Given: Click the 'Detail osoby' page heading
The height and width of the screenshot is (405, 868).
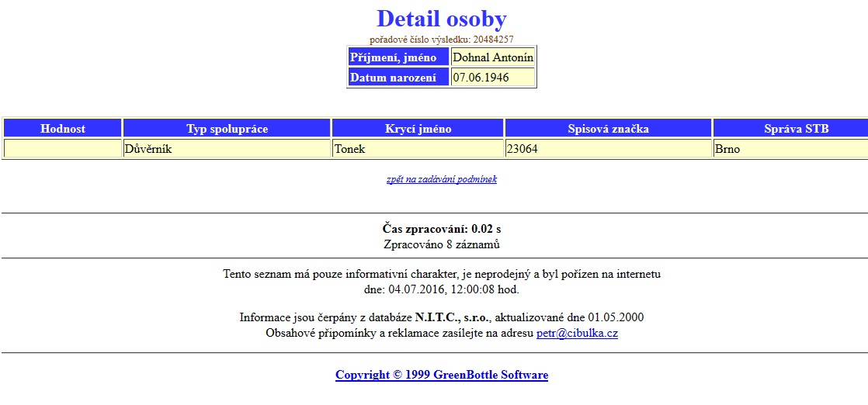Looking at the screenshot, I should click(x=441, y=19).
